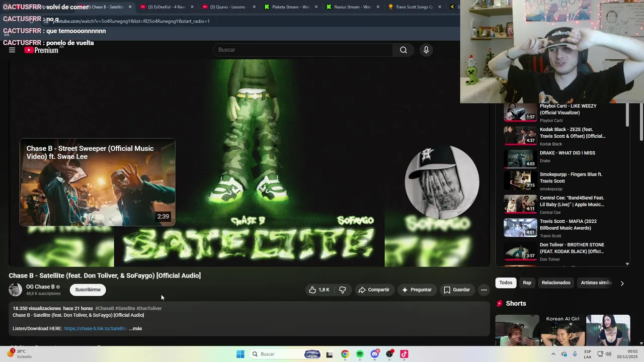Open the Street Sweeper end-screen video card

pos(98,182)
